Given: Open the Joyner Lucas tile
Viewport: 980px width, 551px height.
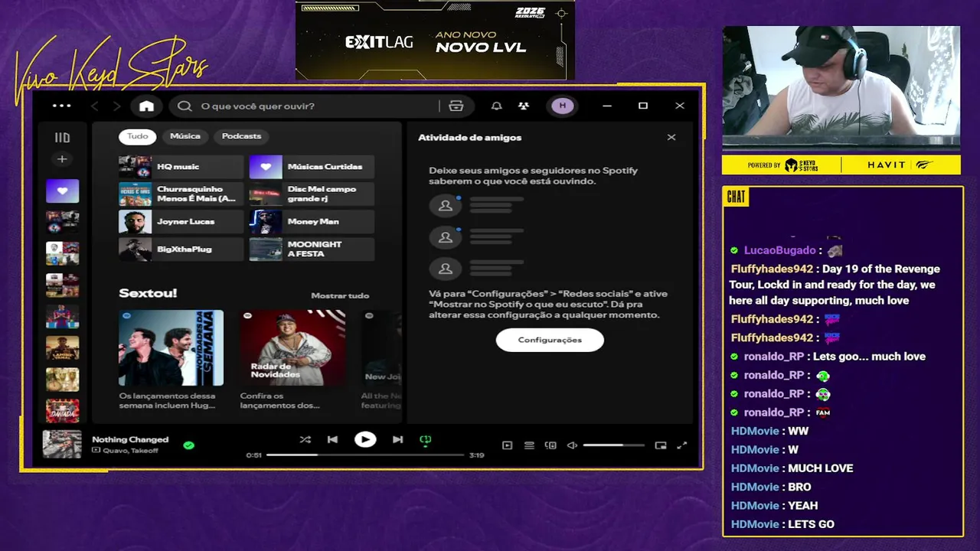Looking at the screenshot, I should [x=181, y=222].
